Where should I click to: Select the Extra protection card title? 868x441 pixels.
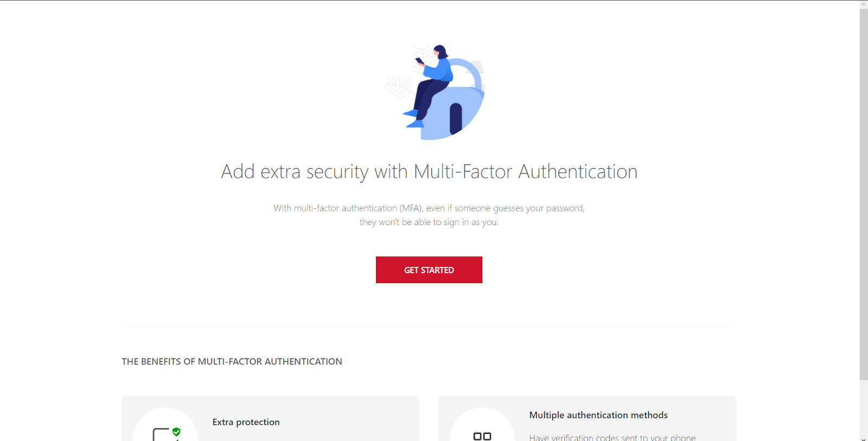[x=246, y=422]
